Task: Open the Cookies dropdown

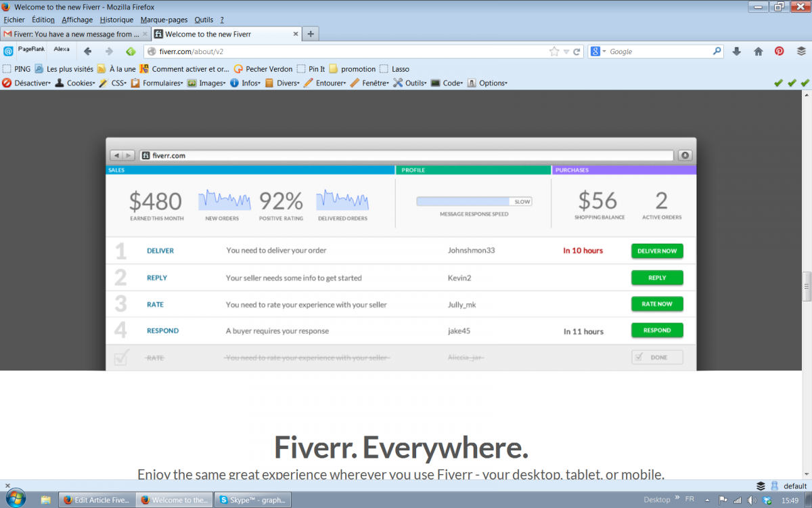Action: 75,83
